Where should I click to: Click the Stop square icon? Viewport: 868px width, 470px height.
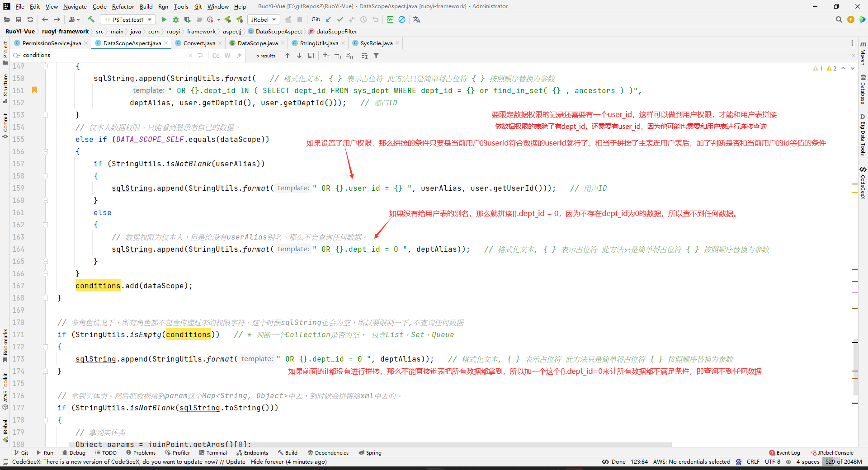(300, 19)
